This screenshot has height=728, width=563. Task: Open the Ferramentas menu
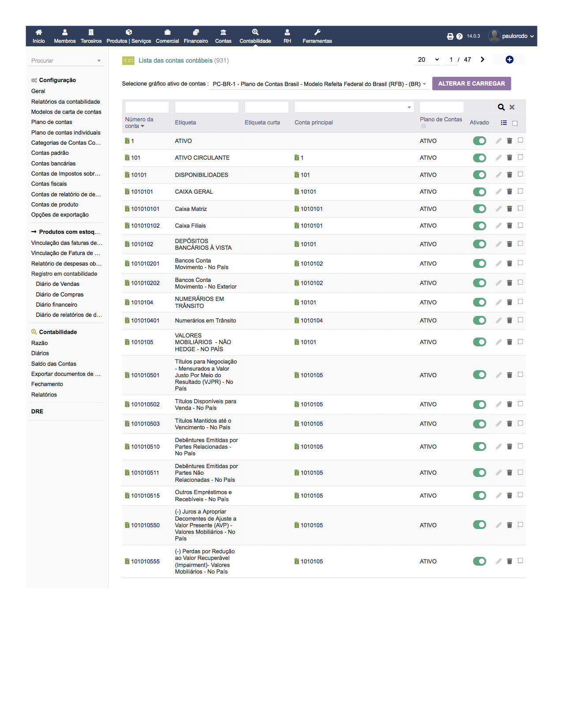(x=317, y=36)
